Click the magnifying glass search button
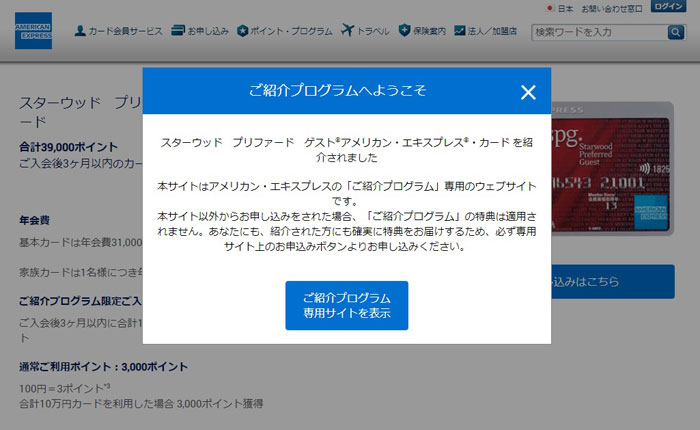The width and height of the screenshot is (700, 430). click(x=675, y=32)
